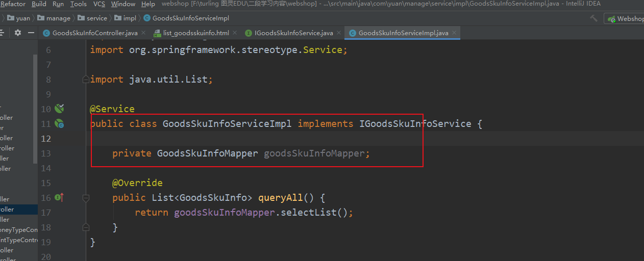
Task: Hide the Project panel with minimize dash
Action: [31, 33]
